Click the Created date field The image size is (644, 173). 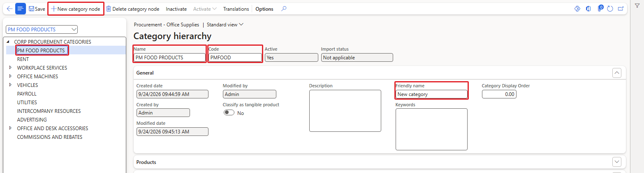(x=172, y=94)
